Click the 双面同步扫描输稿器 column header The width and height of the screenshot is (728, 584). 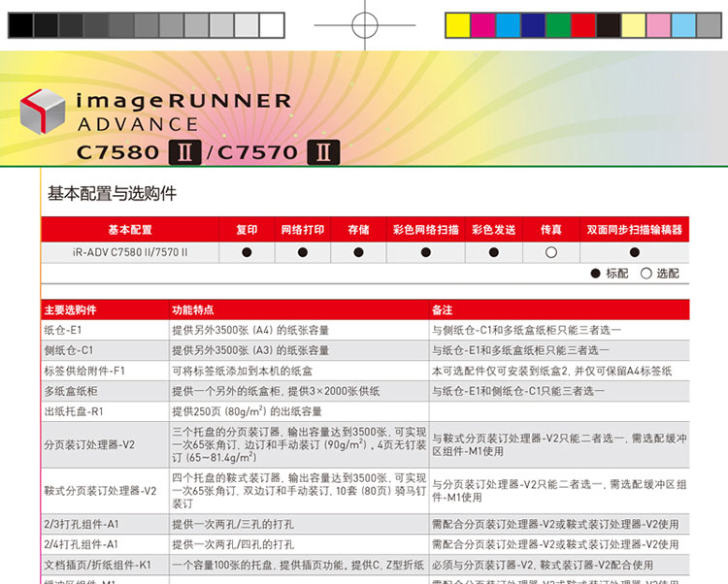coord(635,230)
